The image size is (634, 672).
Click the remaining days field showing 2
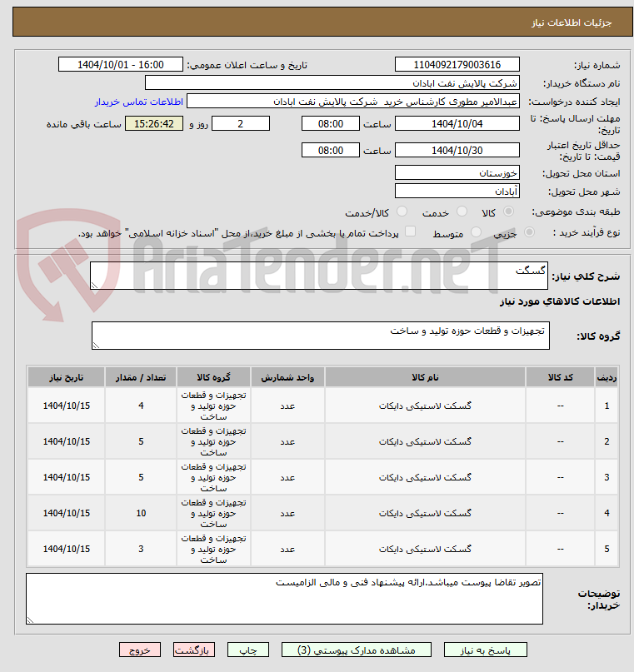241,124
